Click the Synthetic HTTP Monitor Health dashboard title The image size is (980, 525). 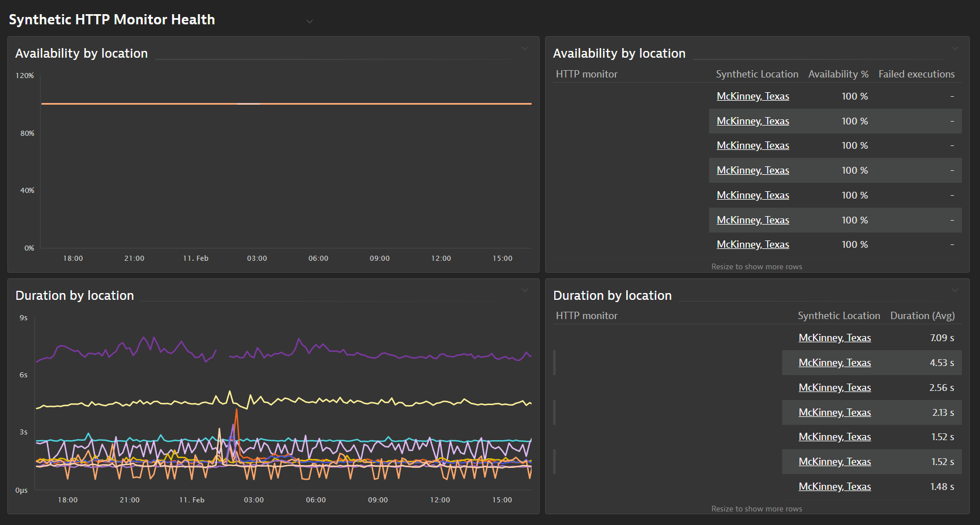point(112,20)
